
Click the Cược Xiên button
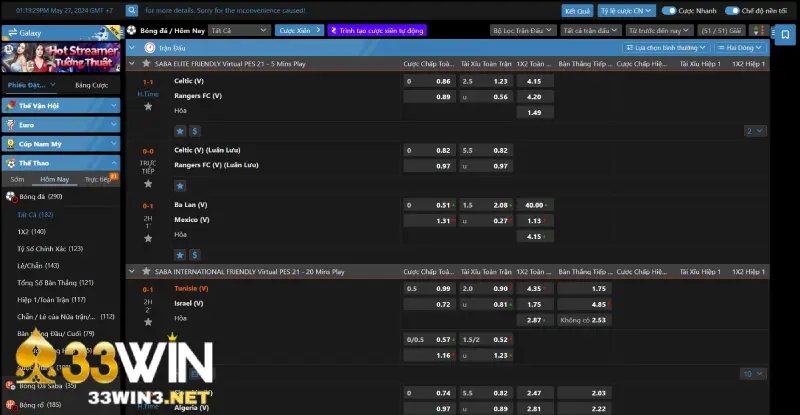[x=299, y=31]
